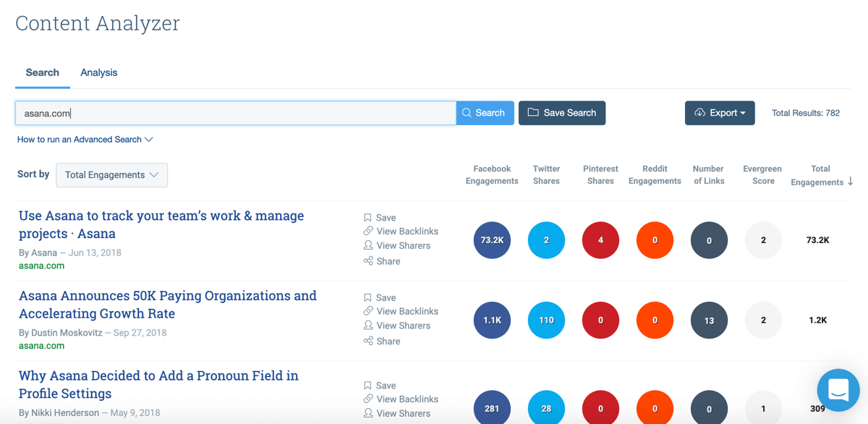Click author 'By Dustin Moskovitz' text

[x=62, y=333]
